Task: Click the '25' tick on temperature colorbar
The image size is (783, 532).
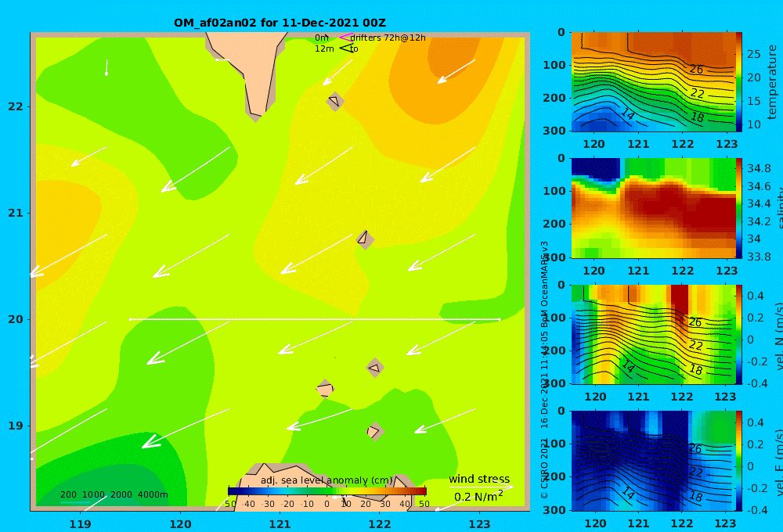Action: click(x=753, y=54)
